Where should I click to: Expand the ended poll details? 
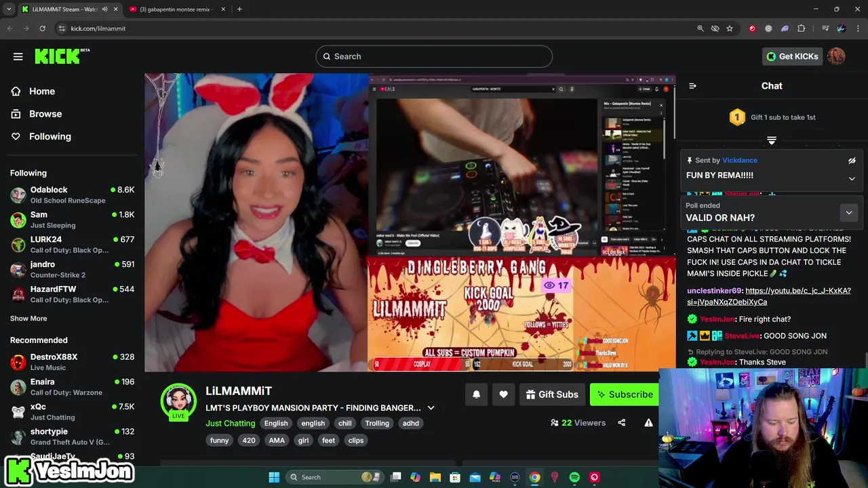tap(848, 213)
